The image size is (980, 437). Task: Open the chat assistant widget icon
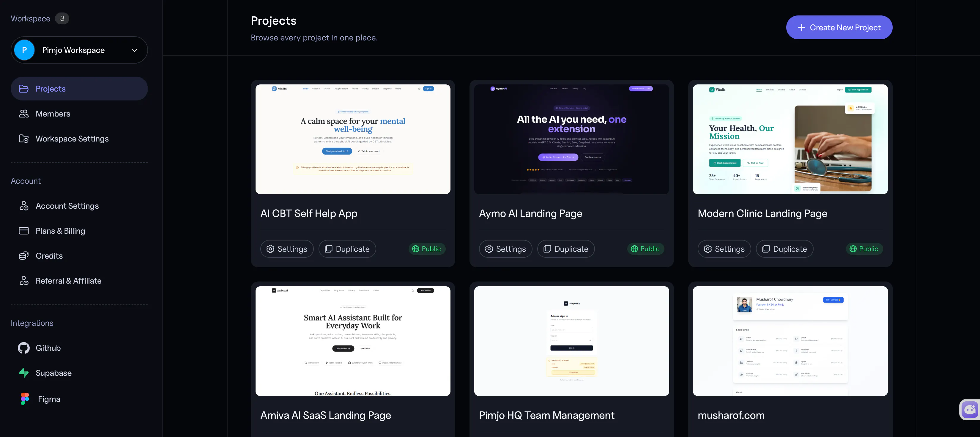click(x=970, y=410)
